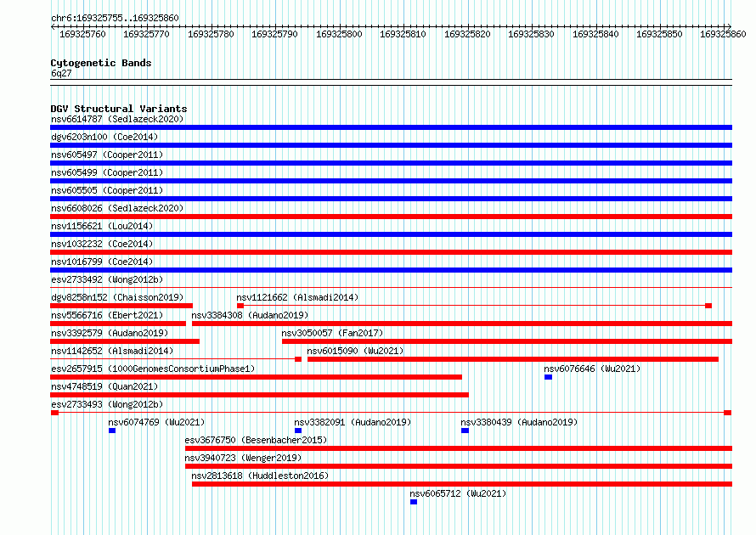The image size is (756, 535).
Task: Click nsv1032232 (Coe2014) label
Action: [x=102, y=244]
